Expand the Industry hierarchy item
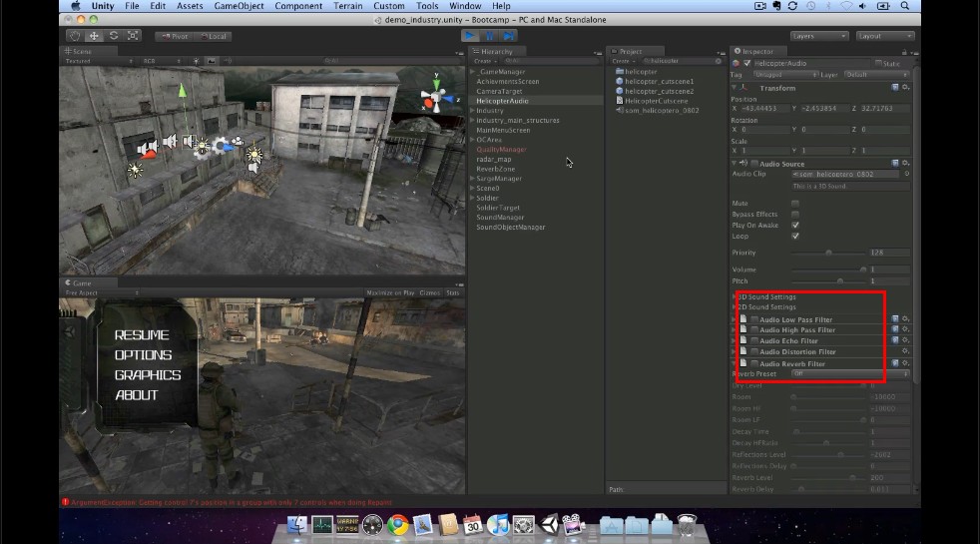 click(472, 110)
